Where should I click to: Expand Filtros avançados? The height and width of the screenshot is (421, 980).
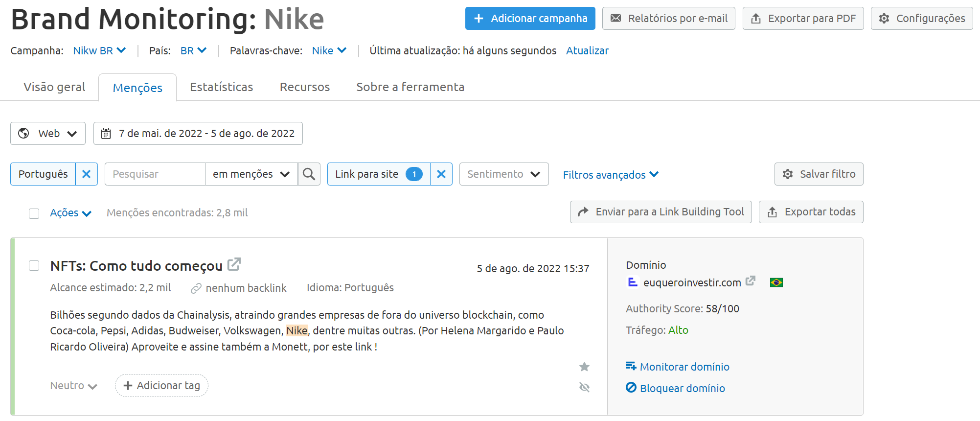(611, 175)
